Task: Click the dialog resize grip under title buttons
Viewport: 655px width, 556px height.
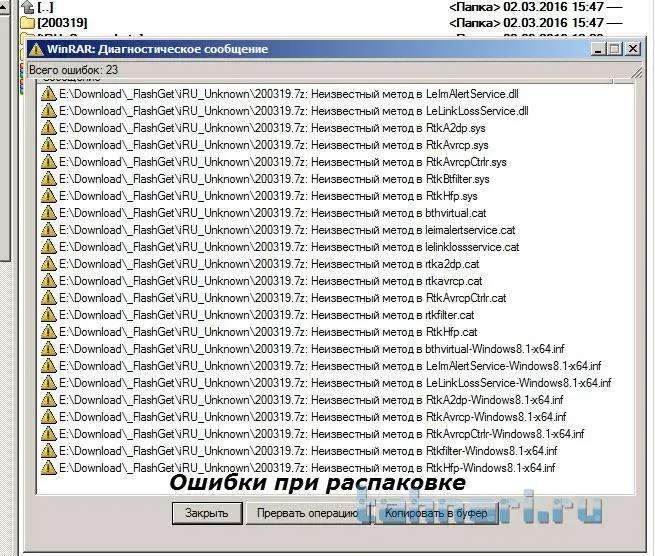Action: 637,73
